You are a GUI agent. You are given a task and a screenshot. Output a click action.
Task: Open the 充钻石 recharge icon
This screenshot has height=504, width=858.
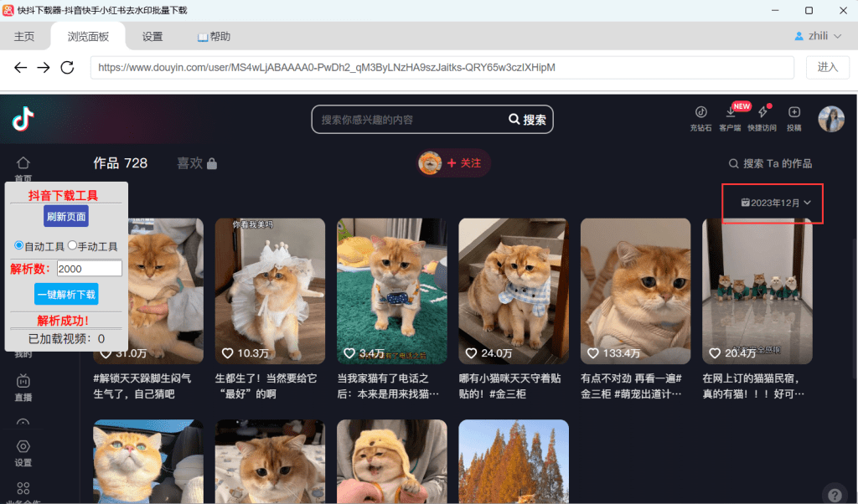click(x=701, y=112)
